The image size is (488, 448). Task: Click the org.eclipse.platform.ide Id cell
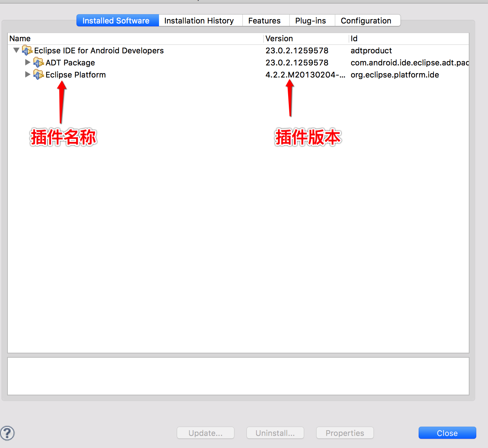(x=395, y=75)
